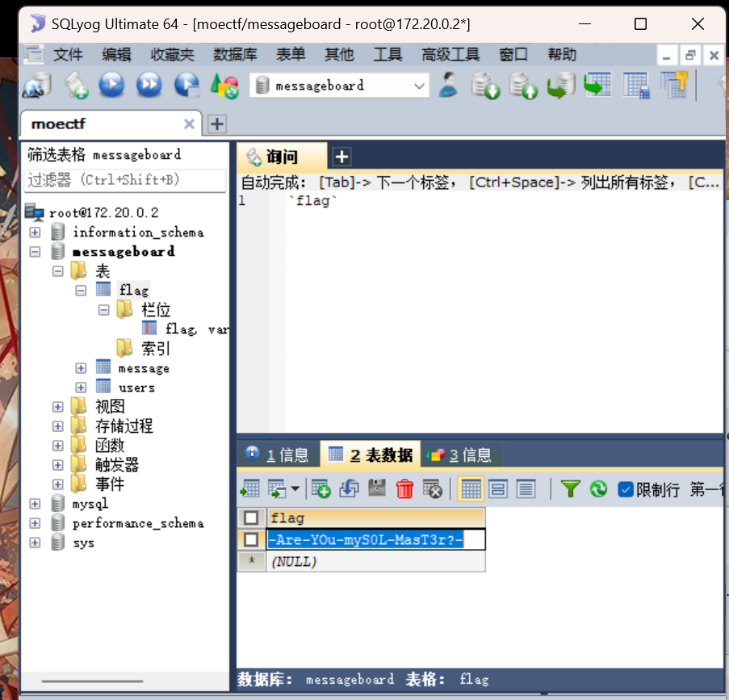The width and height of the screenshot is (729, 700).
Task: Open the 编辑 menu
Action: 117,55
